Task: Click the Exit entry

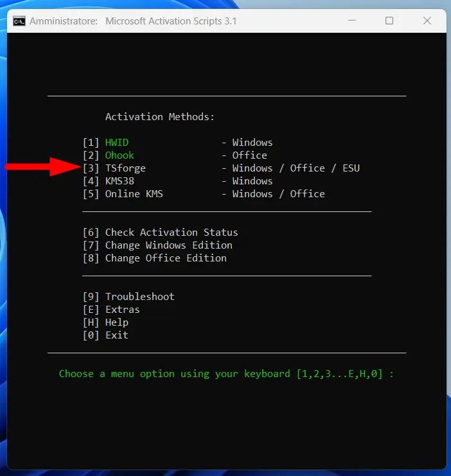Action: (117, 335)
